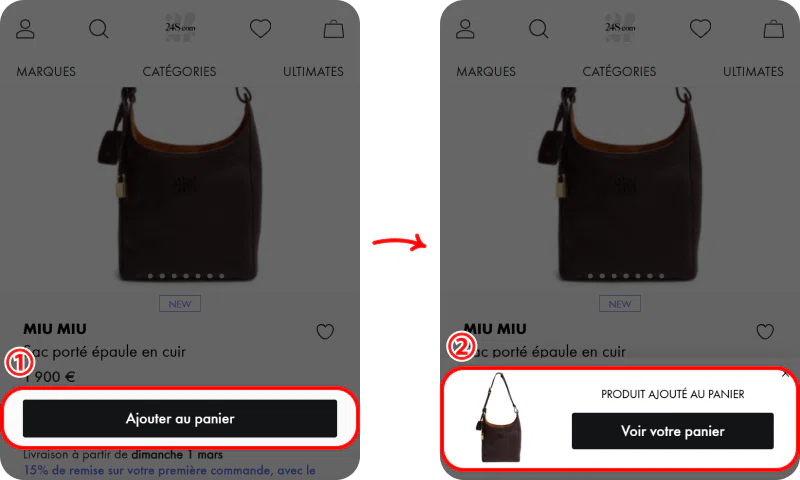Click Voir votre panier button
The image size is (800, 480).
point(672,431)
